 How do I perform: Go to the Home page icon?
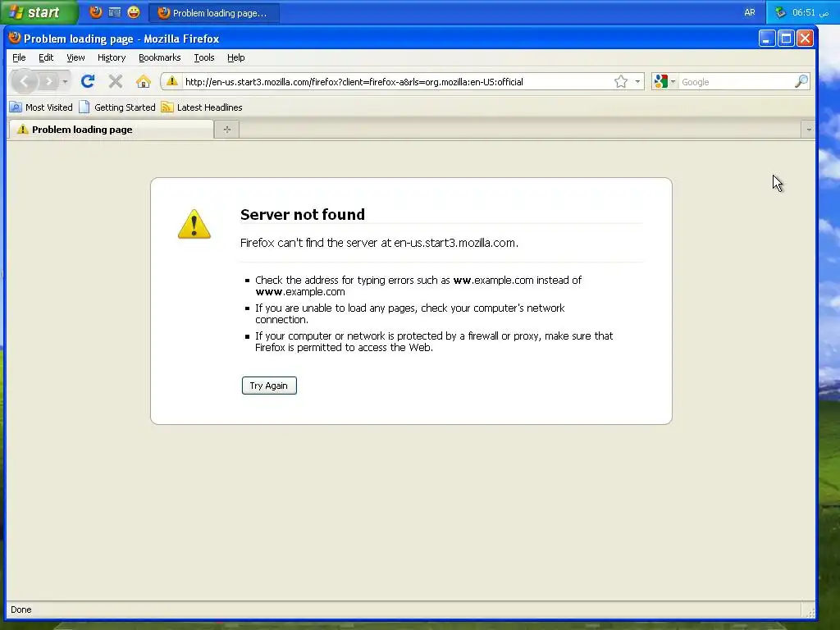[143, 81]
